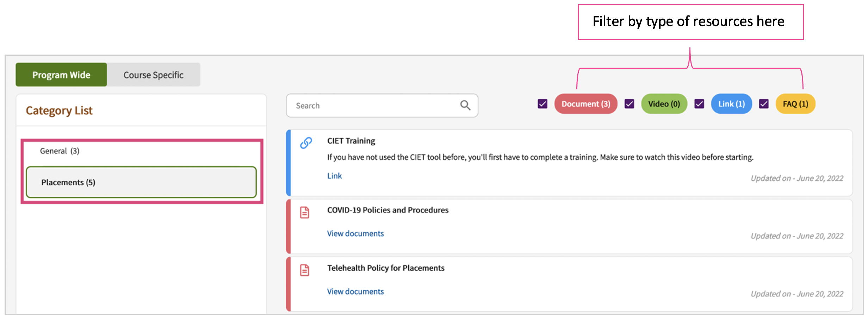Uncheck the Video filter checkbox

629,104
